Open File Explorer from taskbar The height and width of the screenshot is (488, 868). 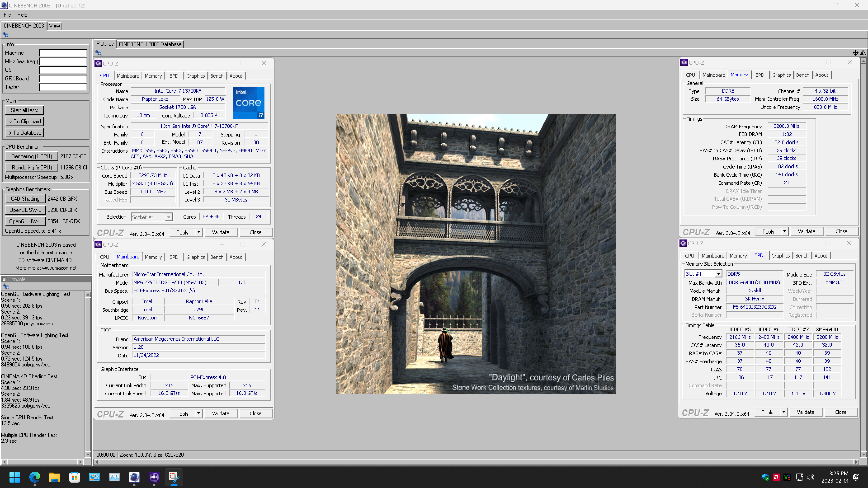[54, 477]
